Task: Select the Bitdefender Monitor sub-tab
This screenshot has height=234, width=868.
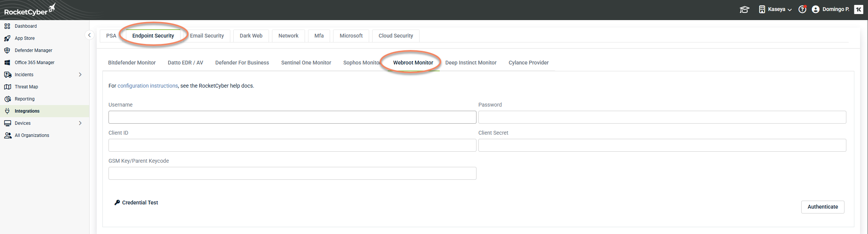Action: (x=132, y=63)
